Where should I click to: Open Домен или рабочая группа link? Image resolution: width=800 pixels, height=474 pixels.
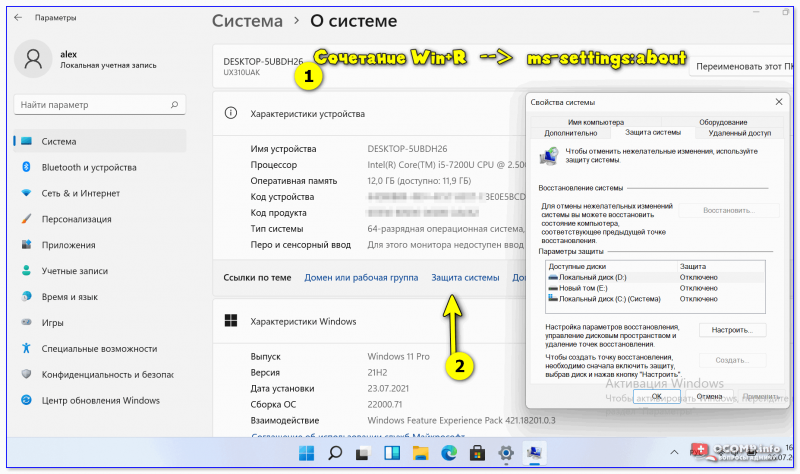pos(361,278)
